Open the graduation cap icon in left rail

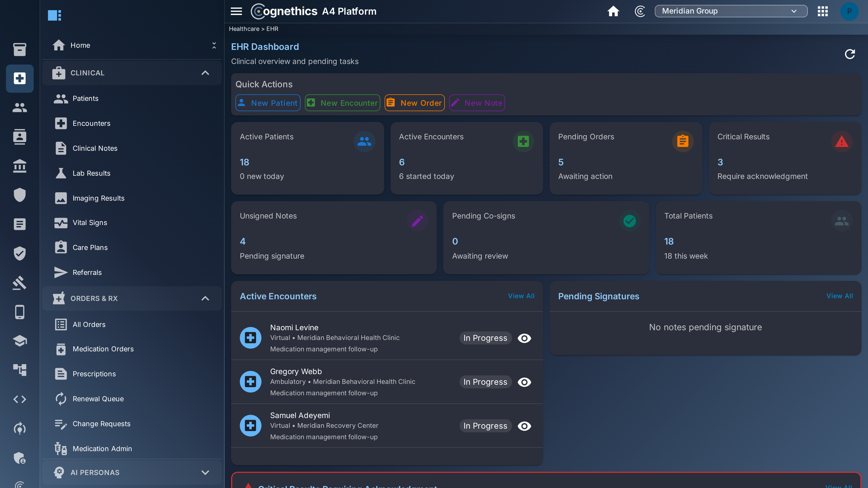click(20, 341)
